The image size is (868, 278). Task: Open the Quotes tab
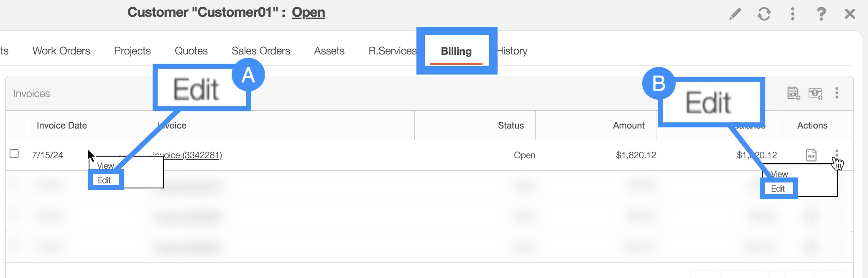click(191, 51)
